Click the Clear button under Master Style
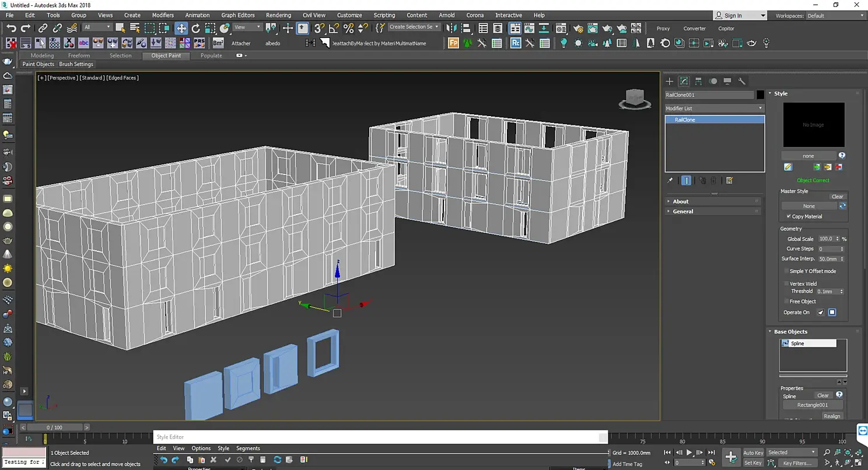The image size is (868, 470). (x=837, y=197)
